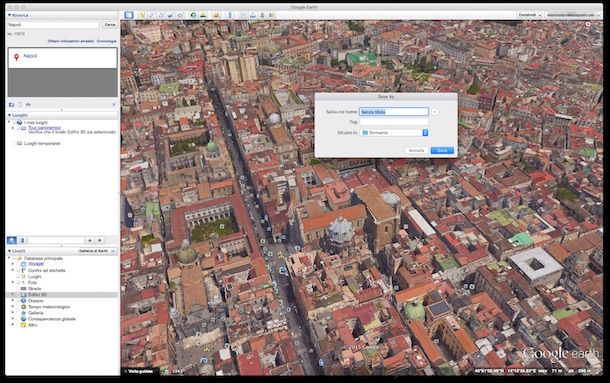610x383 pixels.
Task: Click the save image toolbar icon
Action: [262, 15]
